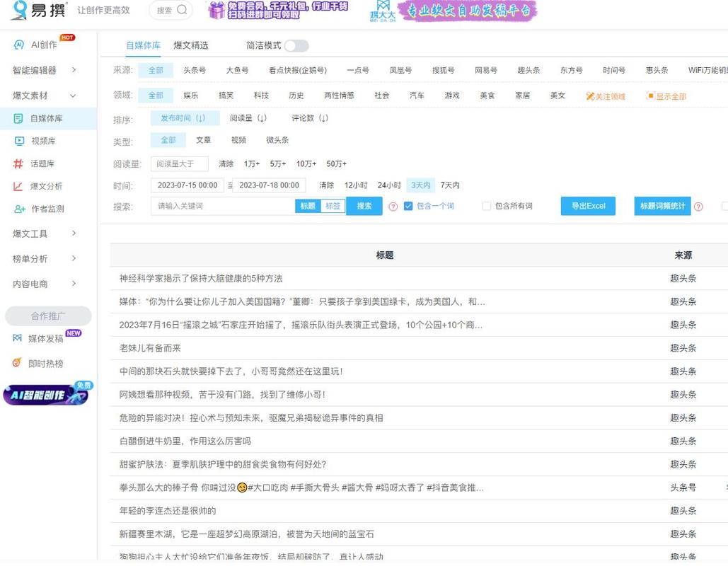Click the 阅读量大于 input field
This screenshot has height=566, width=728.
tap(180, 164)
